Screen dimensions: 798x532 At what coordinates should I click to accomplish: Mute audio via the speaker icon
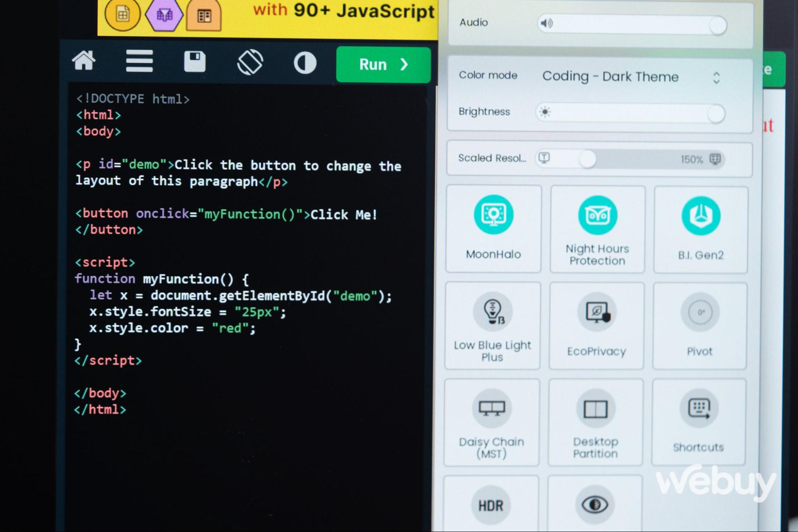[547, 23]
